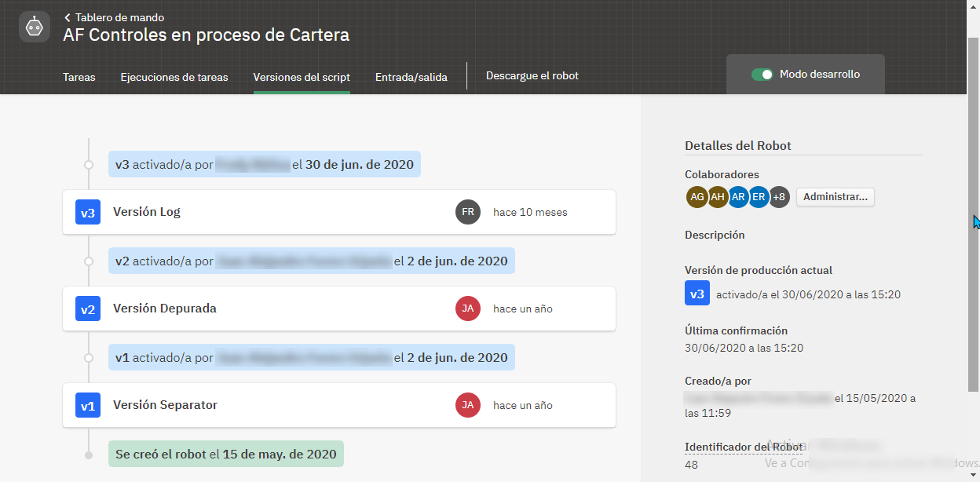Click the ER collaborator avatar

(759, 197)
